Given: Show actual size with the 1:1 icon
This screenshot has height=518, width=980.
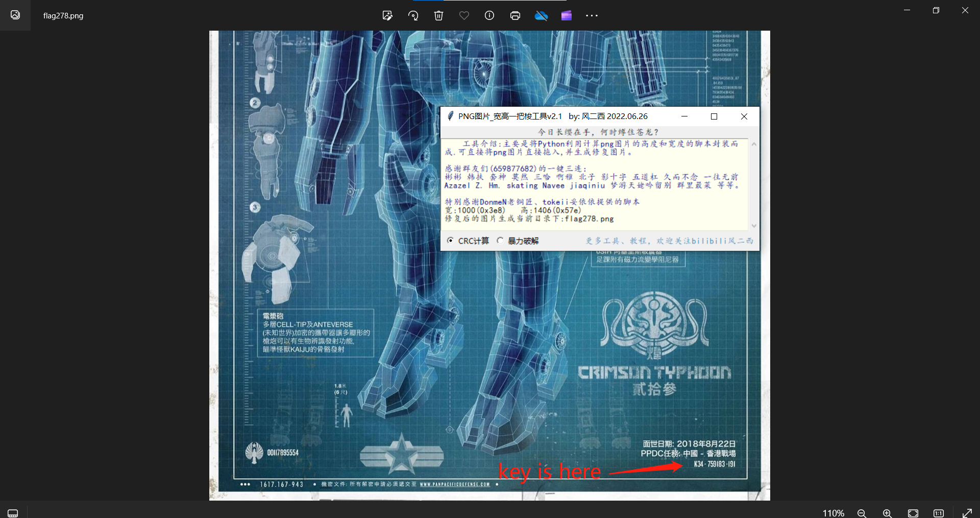Looking at the screenshot, I should pos(939,513).
